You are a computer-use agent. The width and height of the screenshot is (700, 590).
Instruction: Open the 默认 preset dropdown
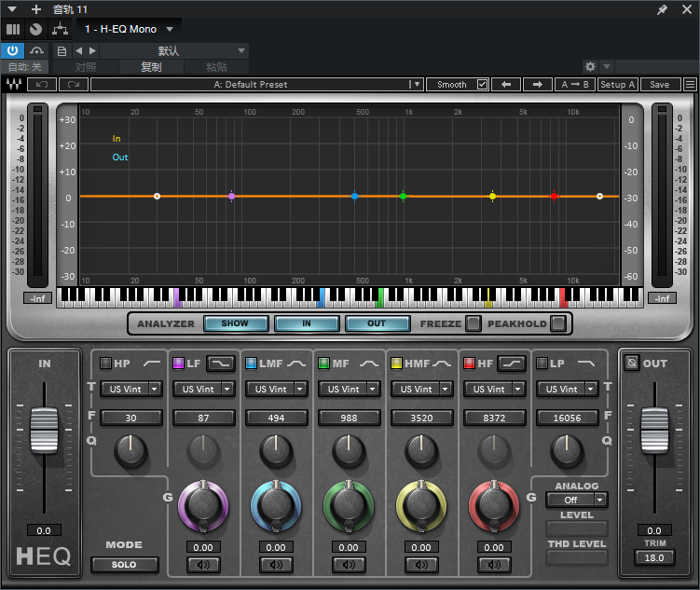(241, 51)
